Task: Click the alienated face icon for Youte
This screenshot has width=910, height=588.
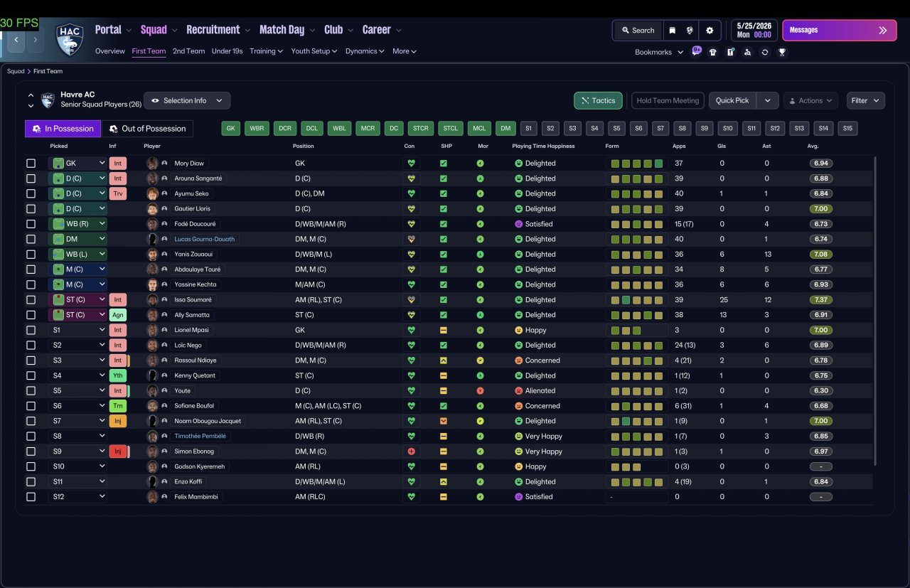Action: (519, 391)
